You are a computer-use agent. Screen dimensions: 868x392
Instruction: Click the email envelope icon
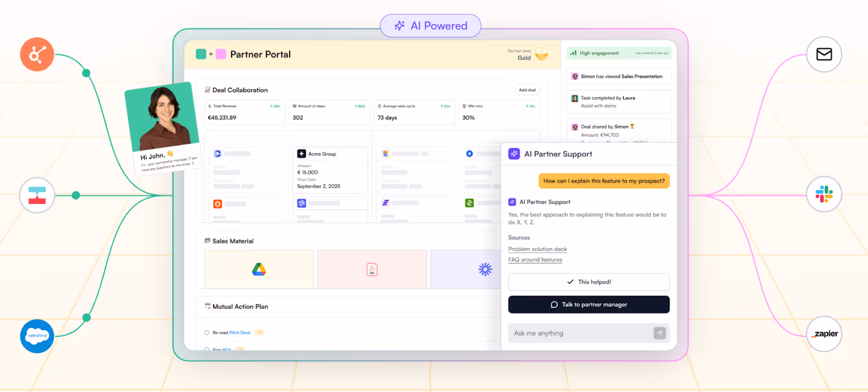[824, 54]
